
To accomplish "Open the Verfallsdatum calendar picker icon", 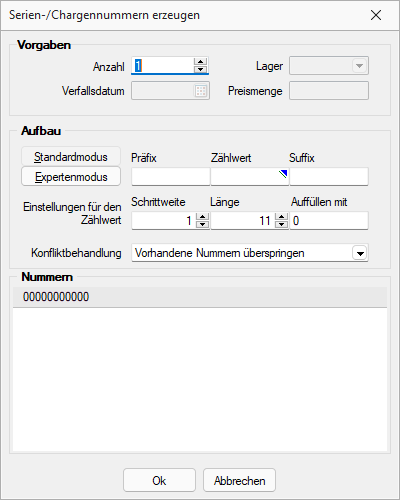I will click(201, 91).
